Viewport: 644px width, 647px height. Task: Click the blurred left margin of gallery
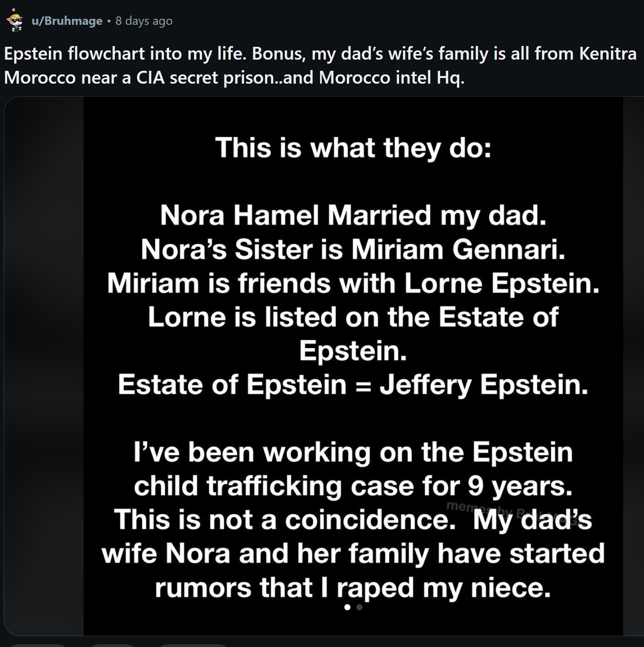[x=44, y=366]
